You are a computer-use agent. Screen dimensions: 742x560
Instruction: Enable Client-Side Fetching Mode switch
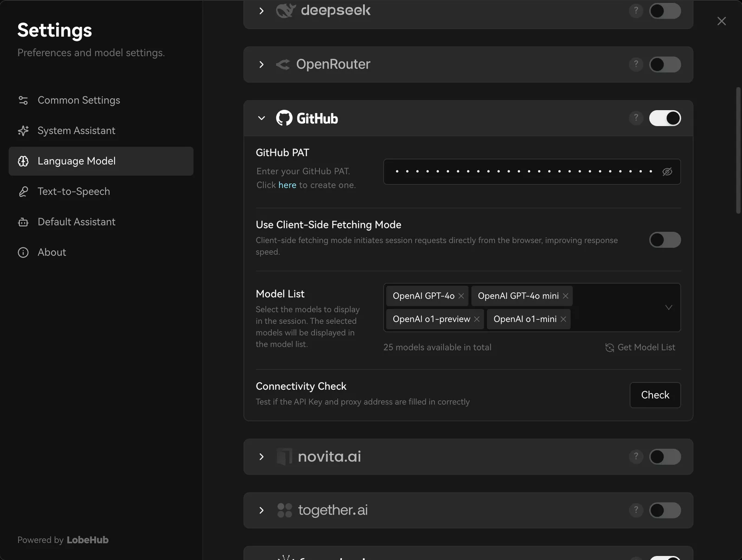(665, 240)
